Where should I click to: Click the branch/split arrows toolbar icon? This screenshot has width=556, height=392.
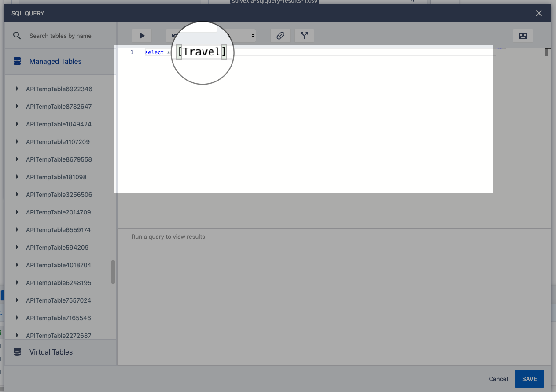pyautogui.click(x=304, y=36)
